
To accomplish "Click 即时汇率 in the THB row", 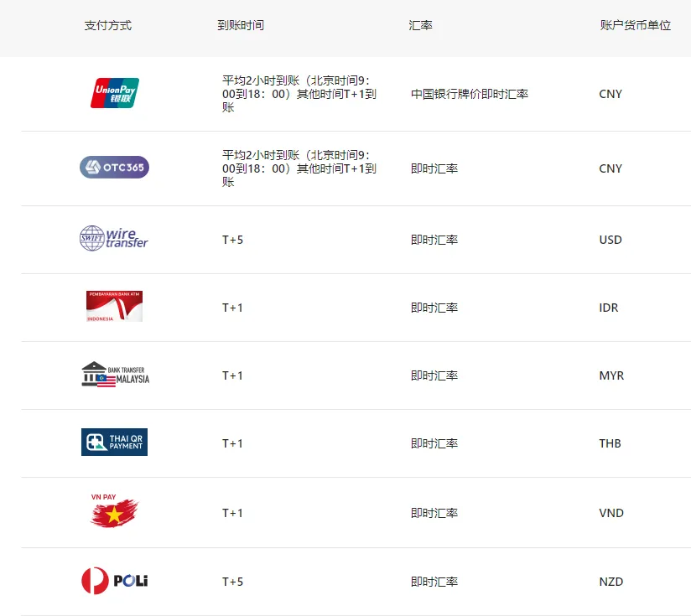I will point(434,443).
